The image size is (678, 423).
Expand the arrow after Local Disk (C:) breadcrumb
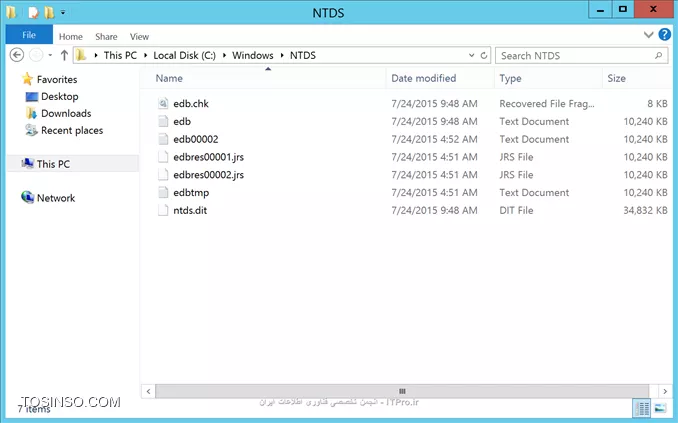click(x=224, y=55)
